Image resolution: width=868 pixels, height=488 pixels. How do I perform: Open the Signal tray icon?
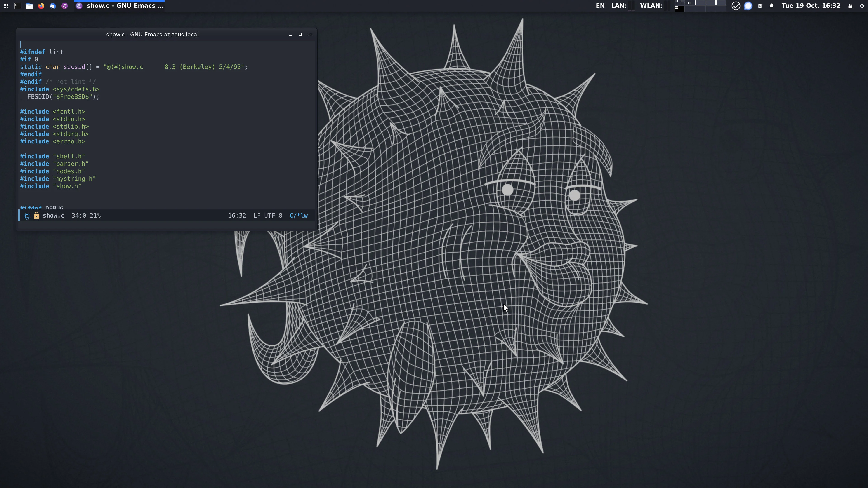[748, 6]
